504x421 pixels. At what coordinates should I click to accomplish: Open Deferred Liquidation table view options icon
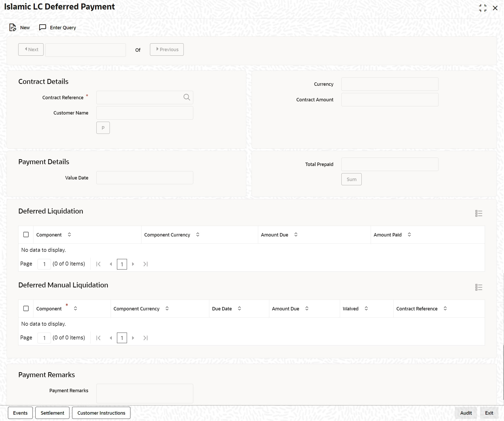(x=479, y=213)
